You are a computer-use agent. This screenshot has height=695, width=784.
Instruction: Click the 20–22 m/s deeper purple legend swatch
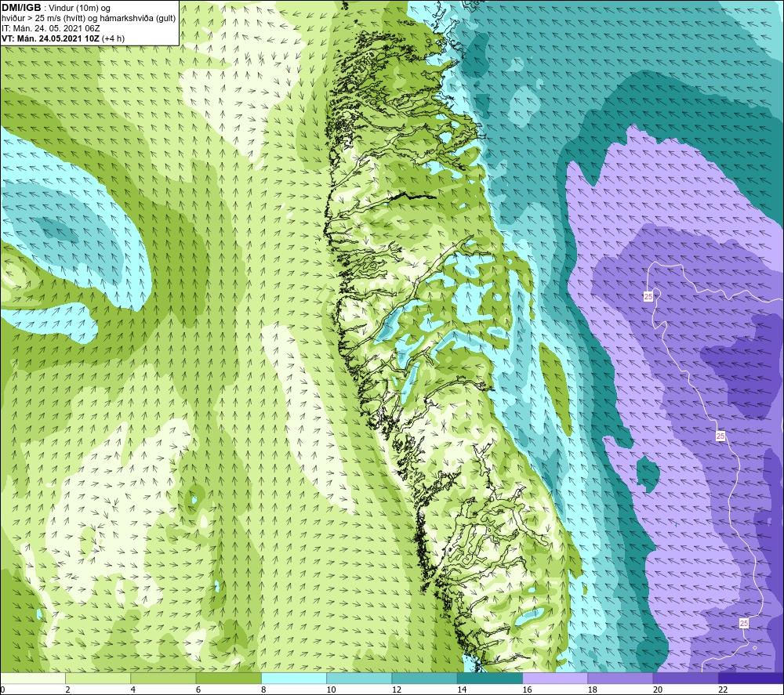pyautogui.click(x=685, y=679)
